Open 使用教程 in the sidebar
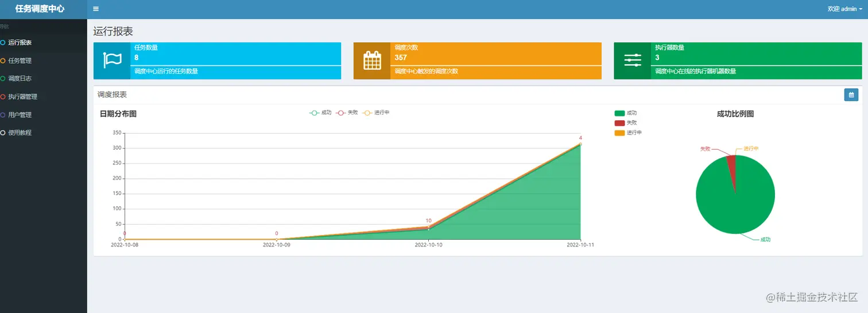This screenshot has width=868, height=313. click(x=44, y=132)
